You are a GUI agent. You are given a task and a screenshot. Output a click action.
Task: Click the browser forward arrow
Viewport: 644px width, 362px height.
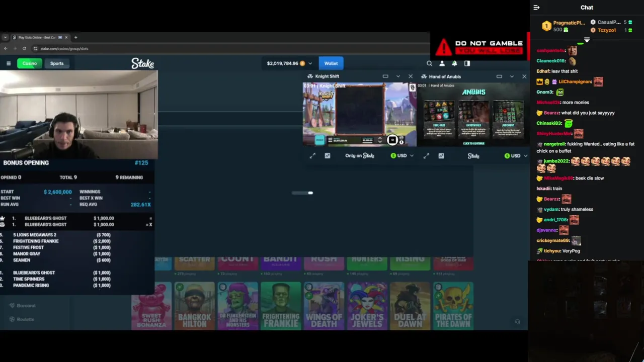15,49
